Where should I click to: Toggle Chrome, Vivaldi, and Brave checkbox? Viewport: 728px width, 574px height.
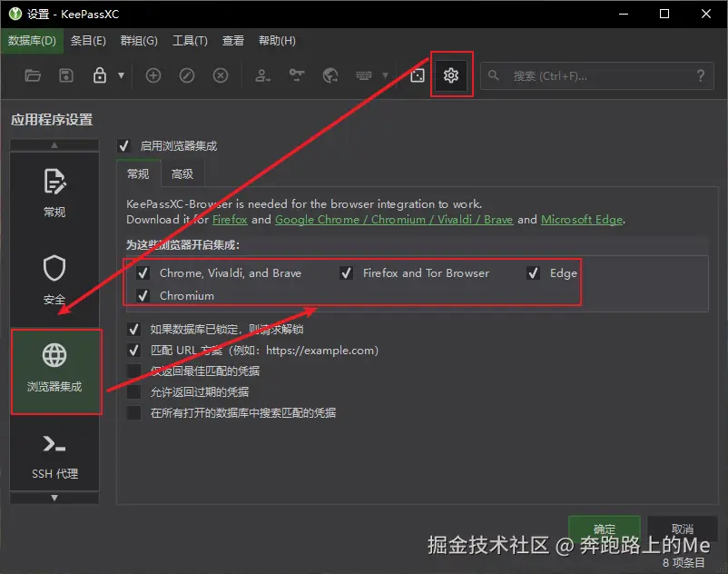[x=143, y=273]
